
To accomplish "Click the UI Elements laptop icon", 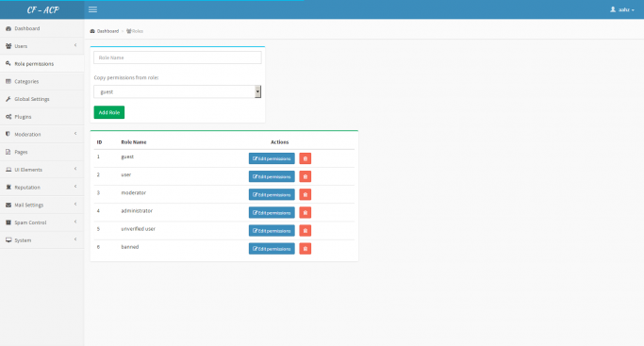I will point(8,170).
